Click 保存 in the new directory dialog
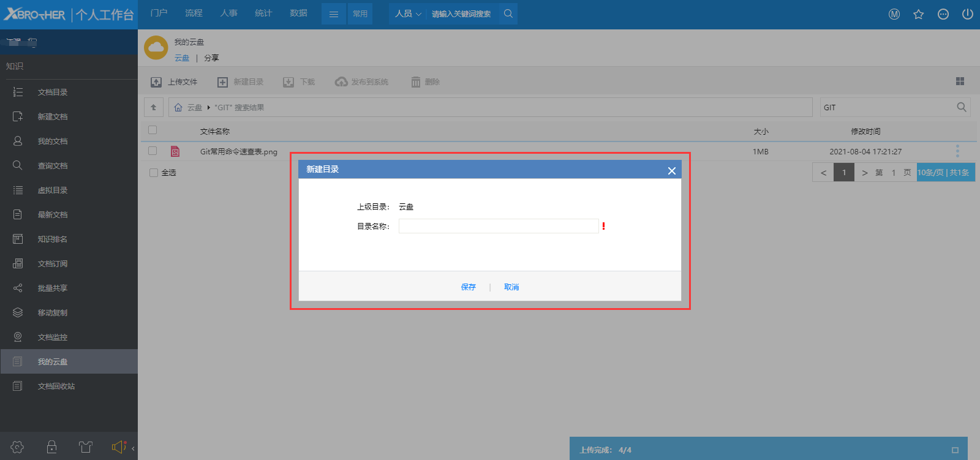 click(x=468, y=287)
